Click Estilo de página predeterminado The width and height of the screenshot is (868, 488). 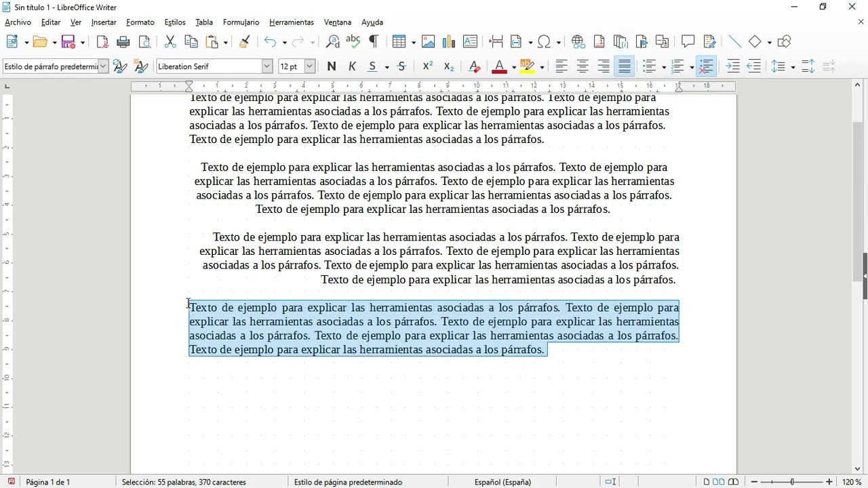tap(348, 482)
